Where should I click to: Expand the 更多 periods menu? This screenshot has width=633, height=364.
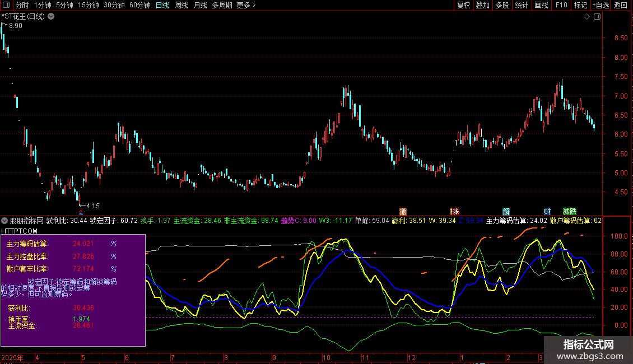(x=246, y=5)
